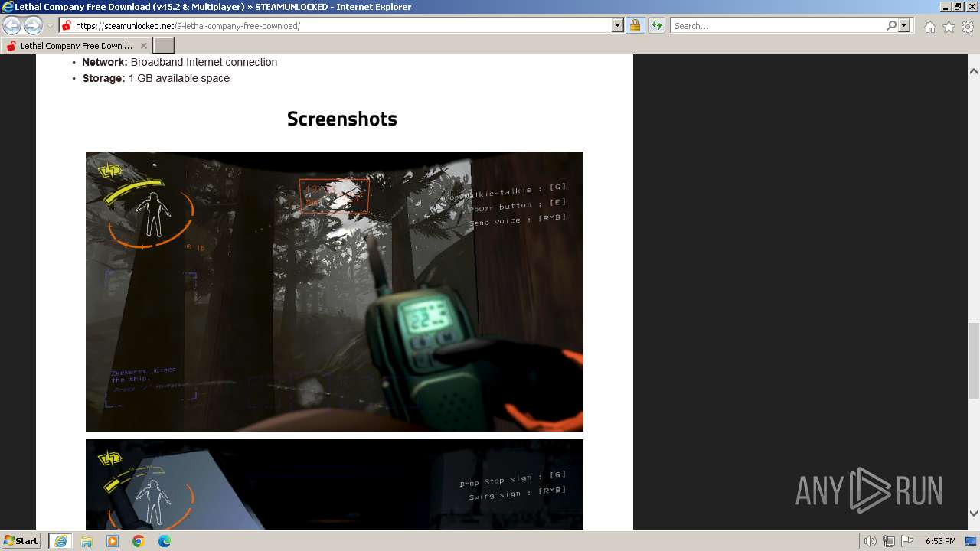The height and width of the screenshot is (551, 980).
Task: Click the browser Back arrow button
Action: (x=11, y=25)
